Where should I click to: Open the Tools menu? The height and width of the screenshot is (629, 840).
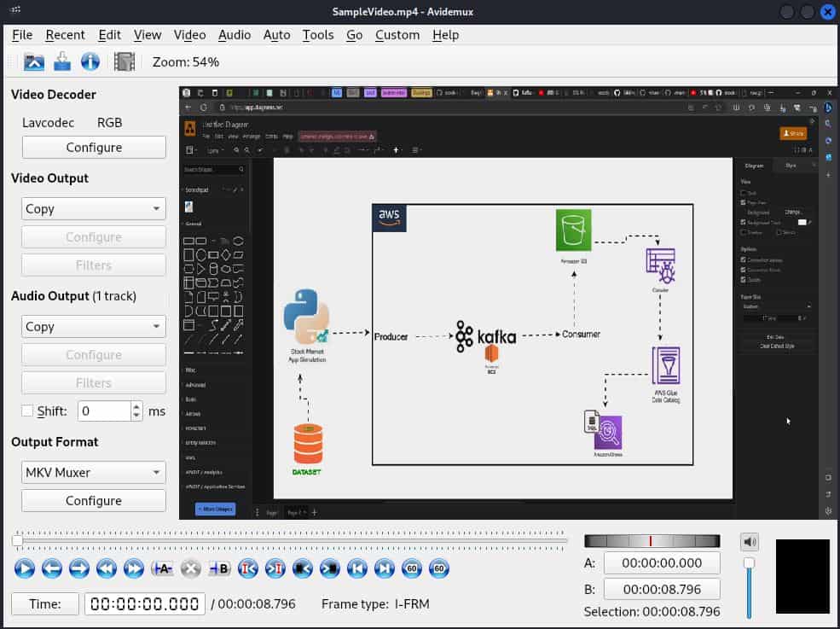click(318, 35)
